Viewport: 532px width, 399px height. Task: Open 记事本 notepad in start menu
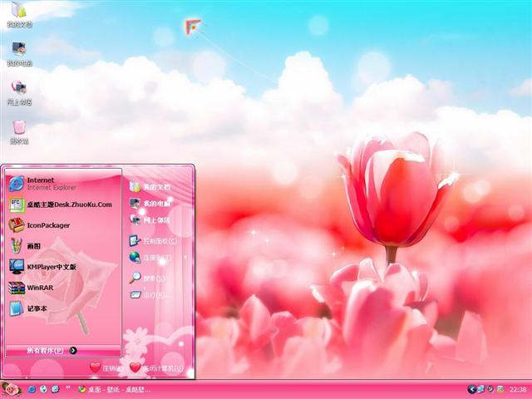coord(64,308)
